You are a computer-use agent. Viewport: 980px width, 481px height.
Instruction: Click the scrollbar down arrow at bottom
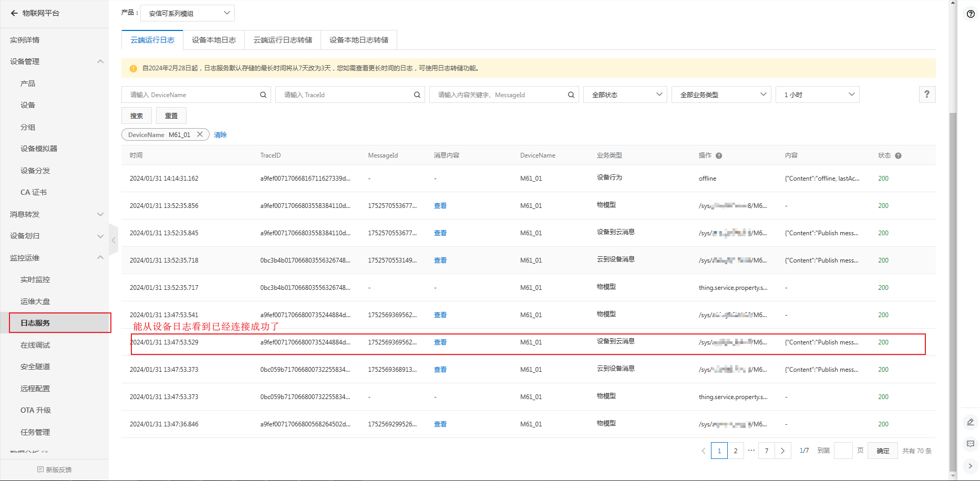(x=953, y=476)
